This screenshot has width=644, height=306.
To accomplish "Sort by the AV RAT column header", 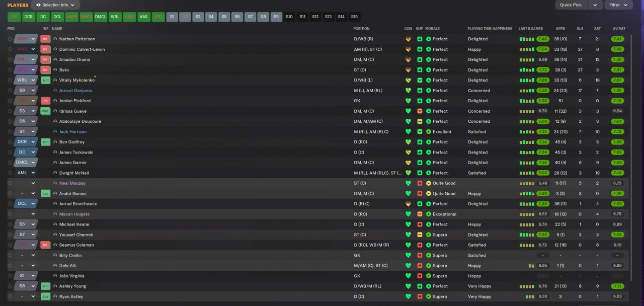I will [x=619, y=29].
